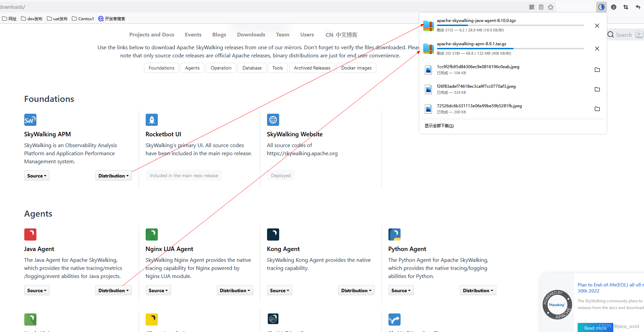Image resolution: width=644 pixels, height=332 pixels.
Task: Jump to the Archived Releases section button
Action: tap(312, 68)
